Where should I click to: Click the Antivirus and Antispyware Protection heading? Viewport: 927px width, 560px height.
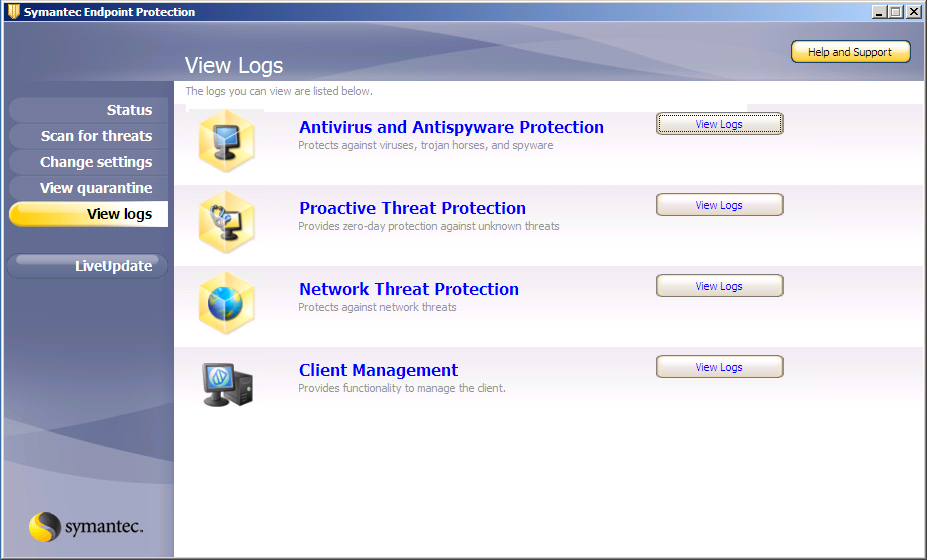tap(451, 127)
